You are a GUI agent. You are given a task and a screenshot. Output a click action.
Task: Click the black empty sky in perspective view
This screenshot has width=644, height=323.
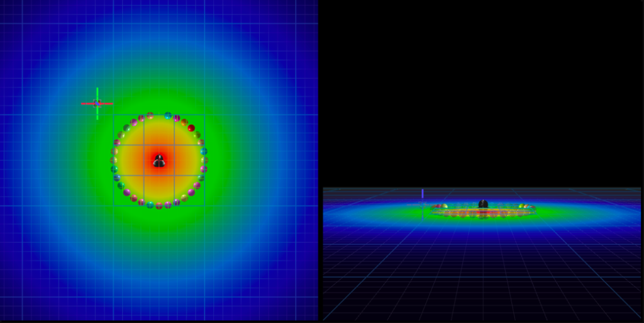click(x=483, y=94)
